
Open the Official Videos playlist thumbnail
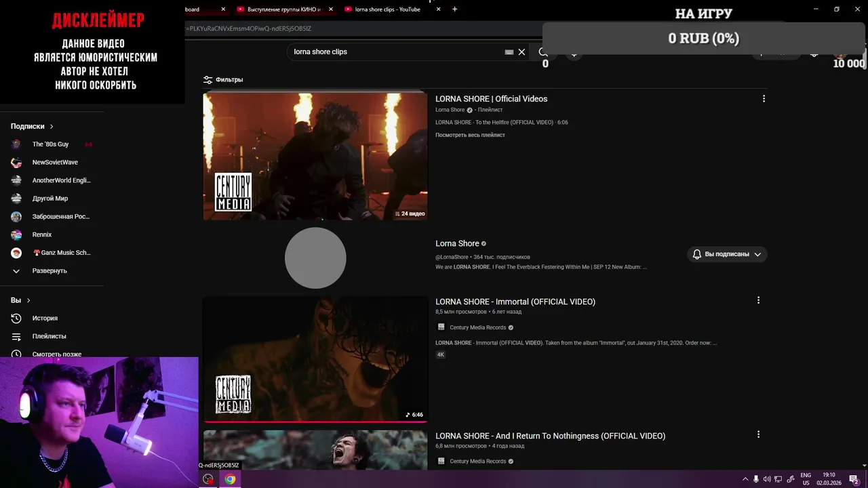click(315, 156)
